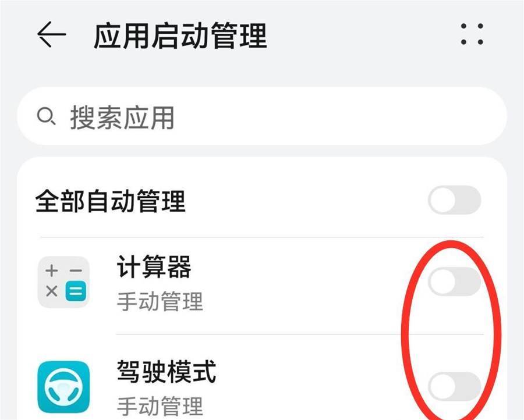Tap the plus symbol in calculator icon
This screenshot has height=420, width=524.
[x=52, y=270]
